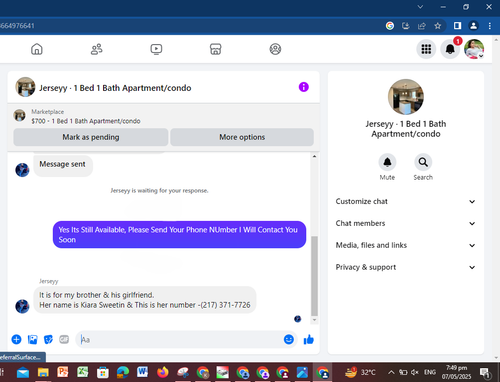The image size is (500, 382).
Task: Mute this conversation via the bell icon
Action: tap(387, 162)
